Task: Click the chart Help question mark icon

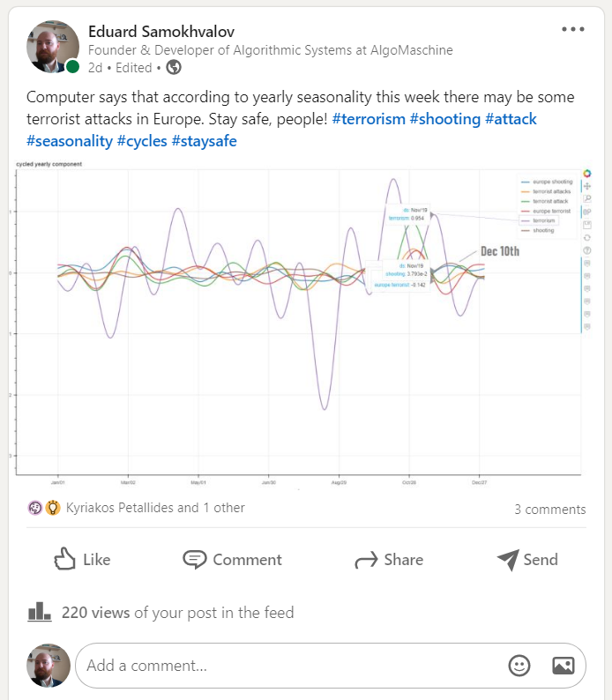Action: pyautogui.click(x=587, y=250)
